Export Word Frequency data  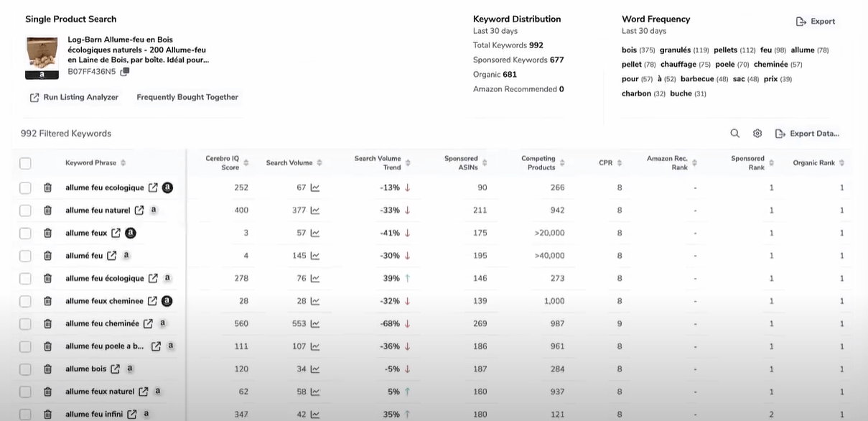point(816,22)
